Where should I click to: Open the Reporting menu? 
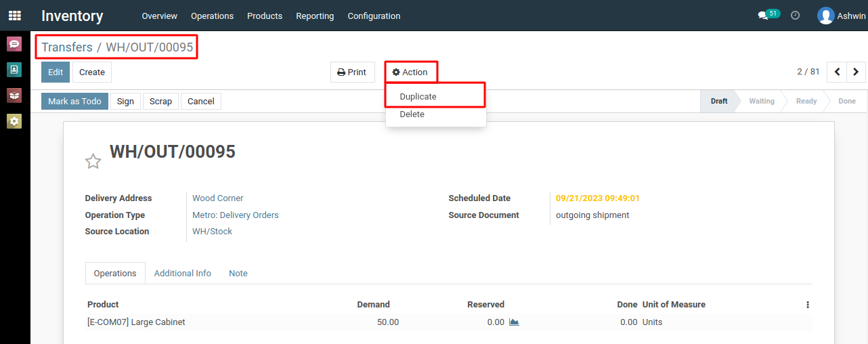315,16
